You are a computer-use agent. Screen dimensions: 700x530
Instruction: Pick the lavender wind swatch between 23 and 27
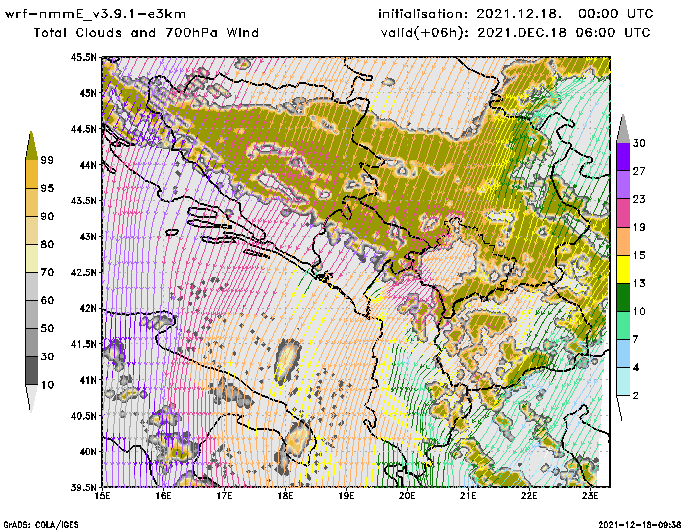[623, 185]
